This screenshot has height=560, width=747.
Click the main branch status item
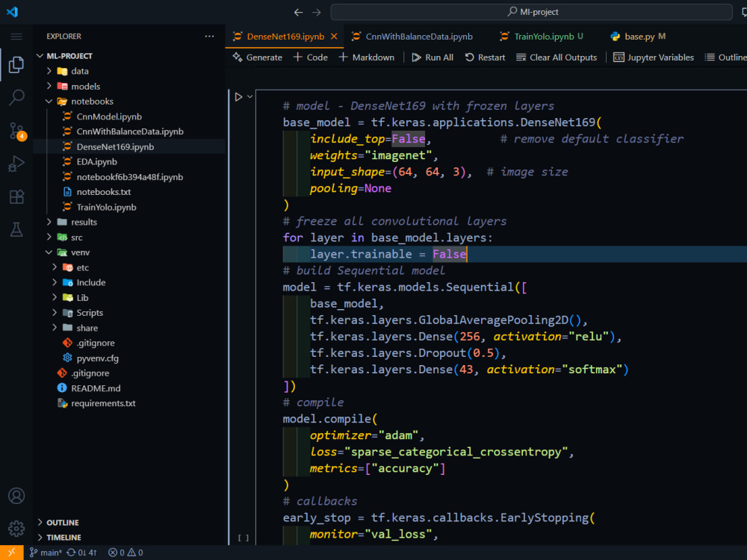point(46,553)
